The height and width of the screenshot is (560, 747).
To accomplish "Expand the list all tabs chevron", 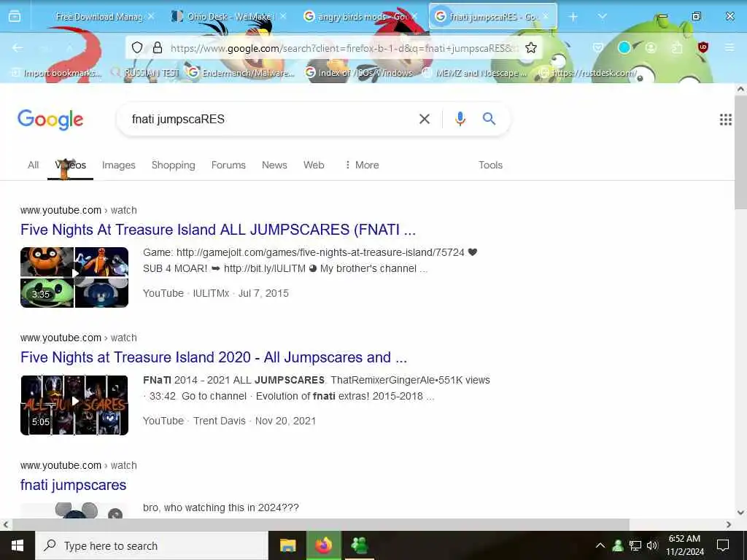I will click(602, 17).
